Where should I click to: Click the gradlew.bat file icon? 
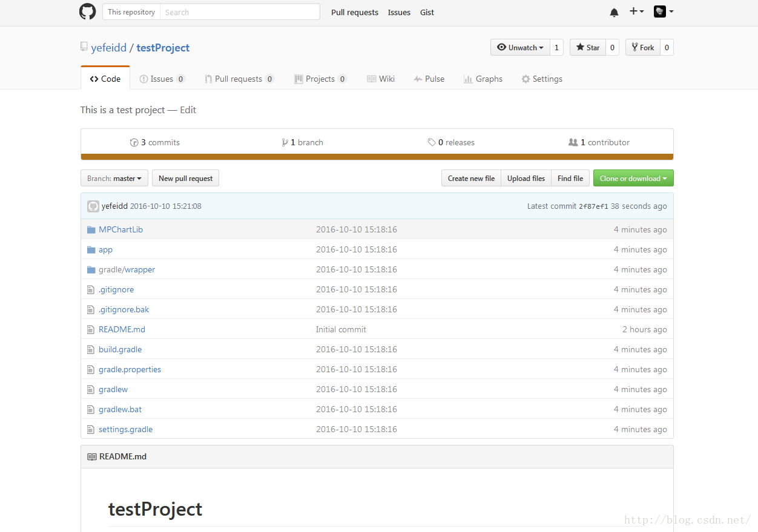(x=91, y=409)
